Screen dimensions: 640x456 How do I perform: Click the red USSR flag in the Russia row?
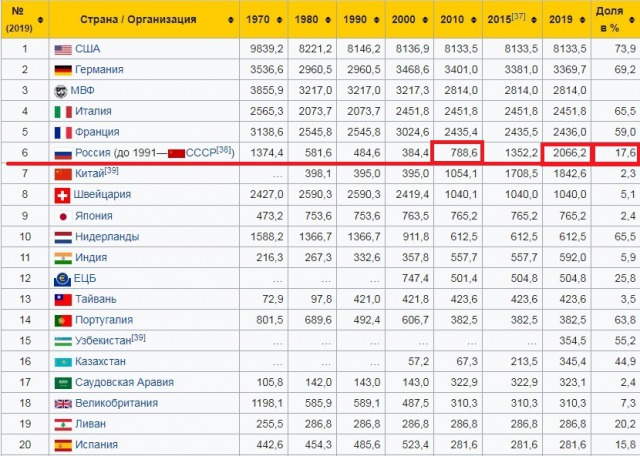coord(176,153)
